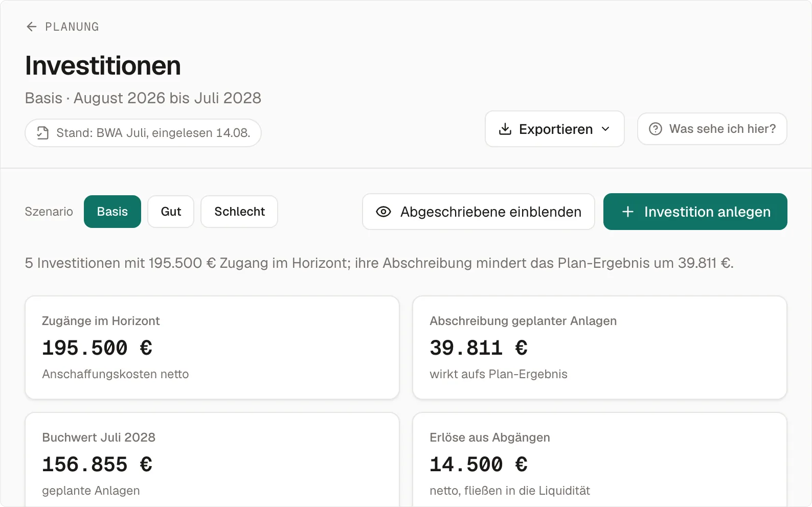Click the Investitionen page heading
The image size is (812, 507).
coord(103,66)
